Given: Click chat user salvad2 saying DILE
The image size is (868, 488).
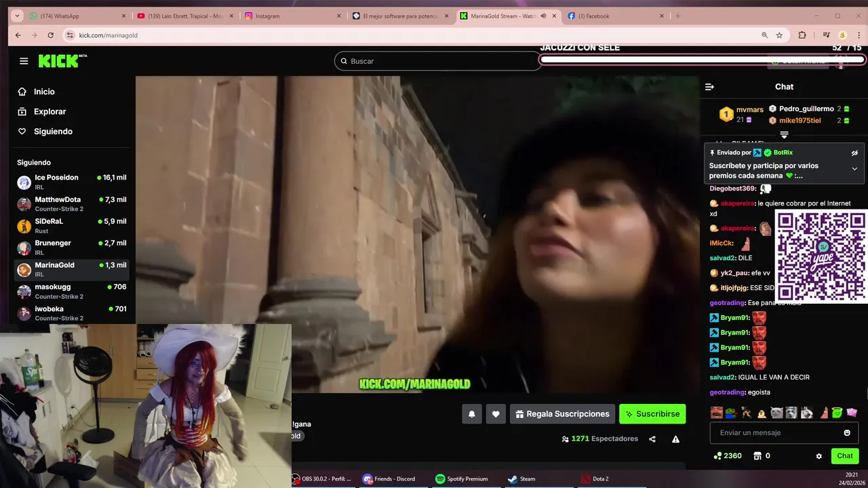Looking at the screenshot, I should pyautogui.click(x=722, y=258).
